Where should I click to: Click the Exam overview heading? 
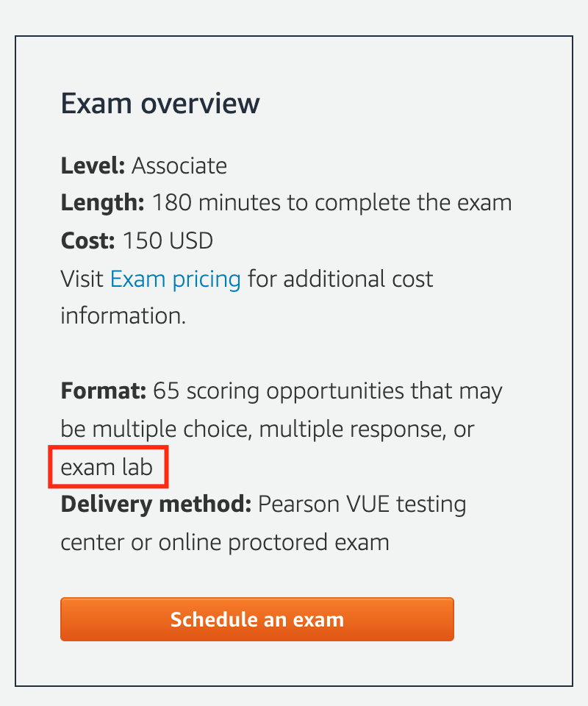point(159,104)
